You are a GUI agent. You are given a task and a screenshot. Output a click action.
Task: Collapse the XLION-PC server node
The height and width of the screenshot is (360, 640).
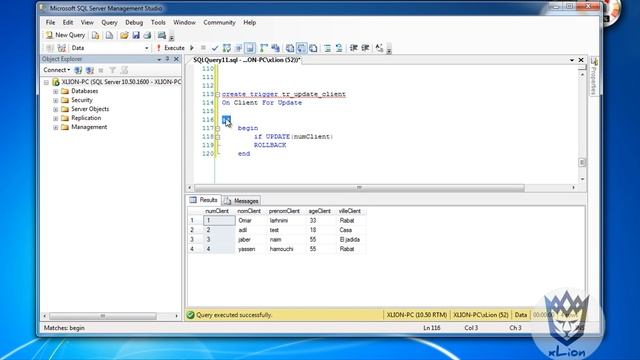(47, 82)
